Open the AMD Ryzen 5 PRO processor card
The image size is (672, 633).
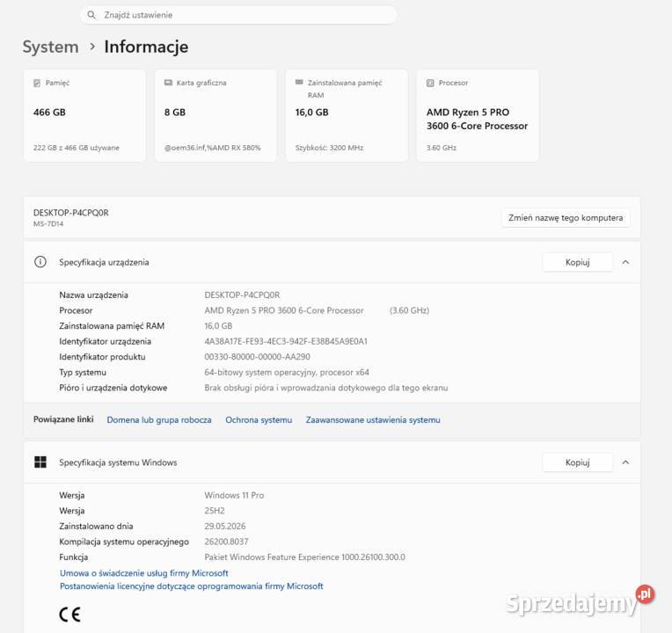pos(478,116)
